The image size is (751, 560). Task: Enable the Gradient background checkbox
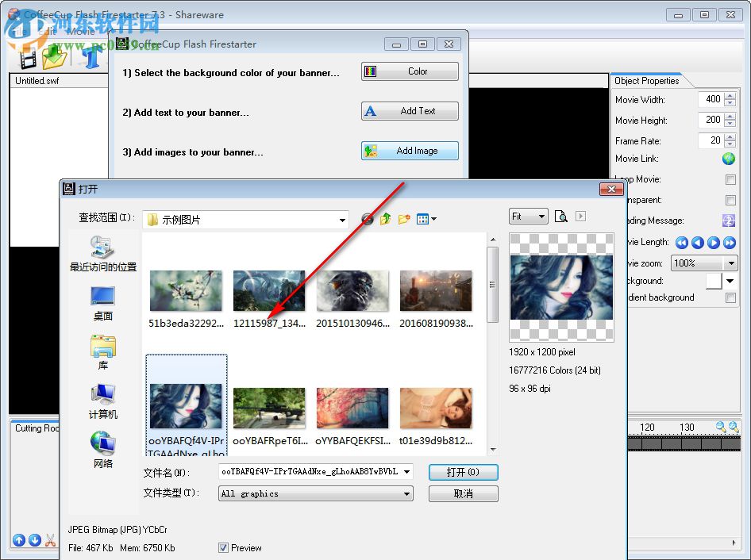point(730,297)
